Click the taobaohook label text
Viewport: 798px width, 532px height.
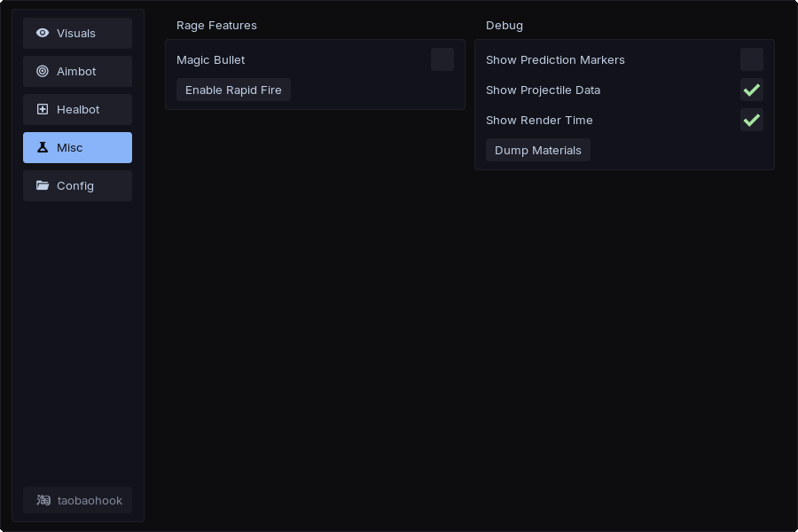[90, 500]
